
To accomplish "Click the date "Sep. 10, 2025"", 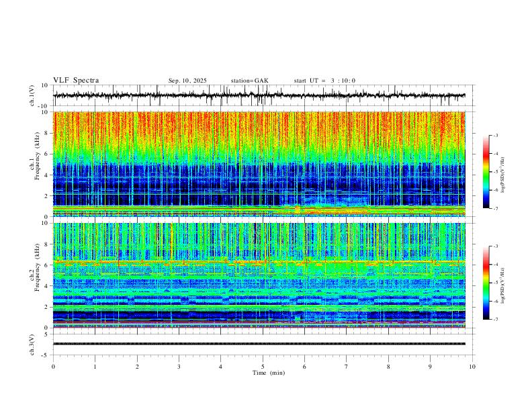I will pos(187,81).
